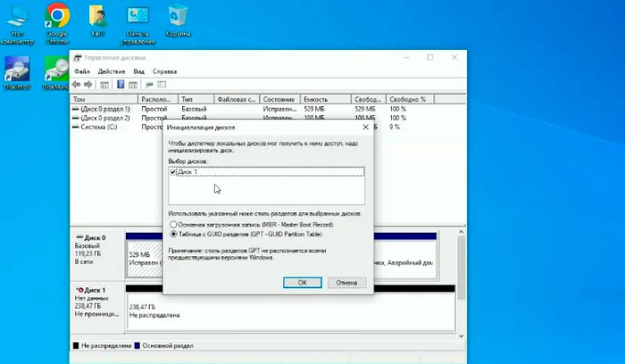
Task: Open Этот компьютер desktop icon
Action: (x=17, y=18)
